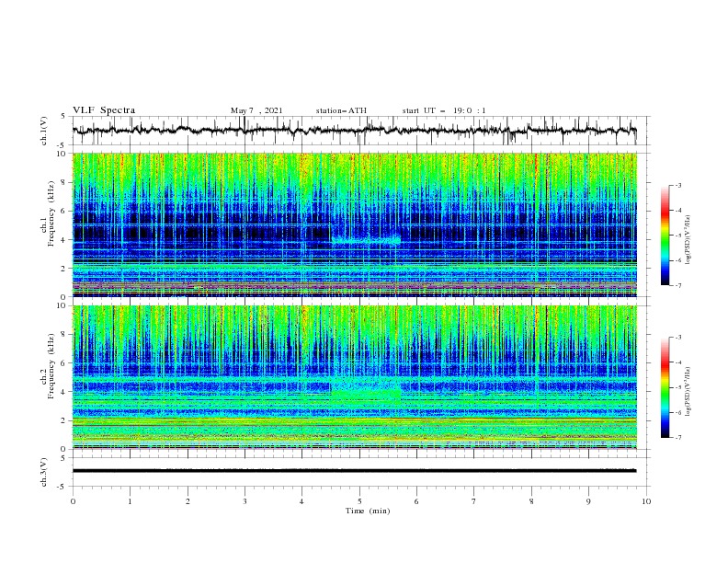The height and width of the screenshot is (563, 728).
Task: Click the "VLF Spectra" plot title
Action: click(x=104, y=110)
